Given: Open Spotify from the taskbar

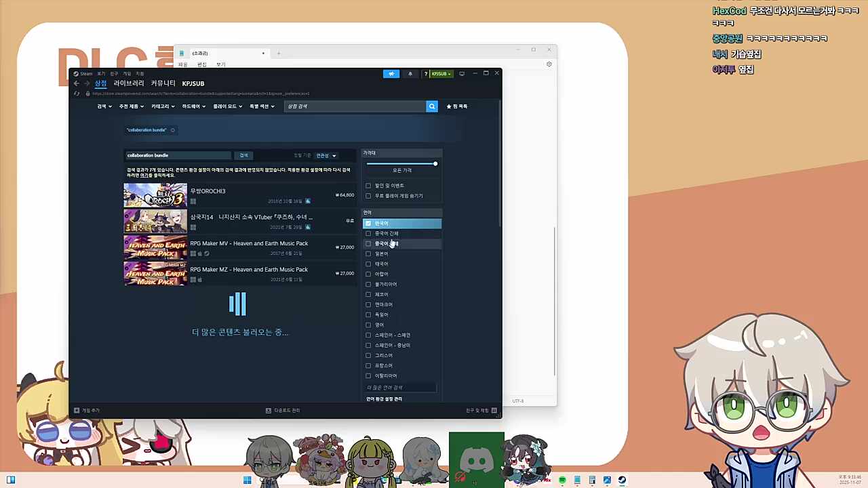Looking at the screenshot, I should tap(562, 481).
